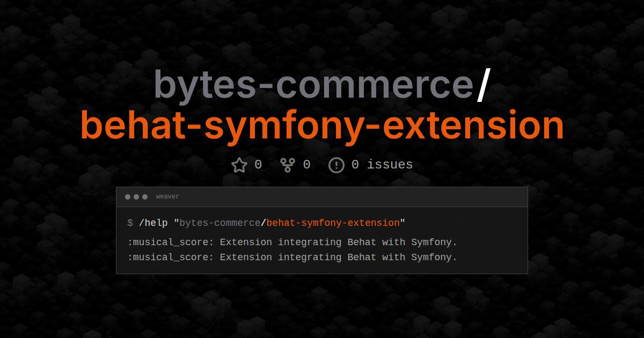Image resolution: width=644 pixels, height=338 pixels.
Task: Click the /help command line in the terminal
Action: coord(266,223)
